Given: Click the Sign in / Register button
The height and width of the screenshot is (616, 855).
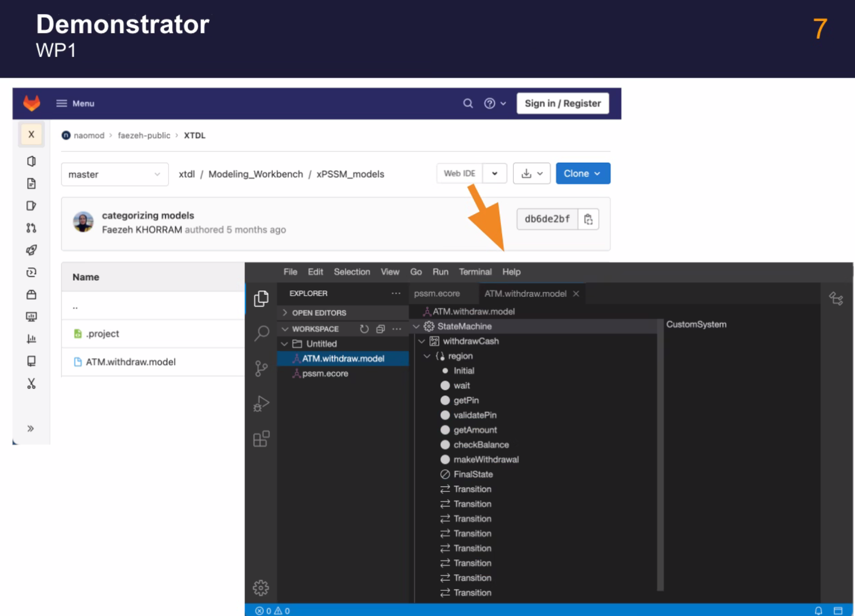Looking at the screenshot, I should click(563, 103).
